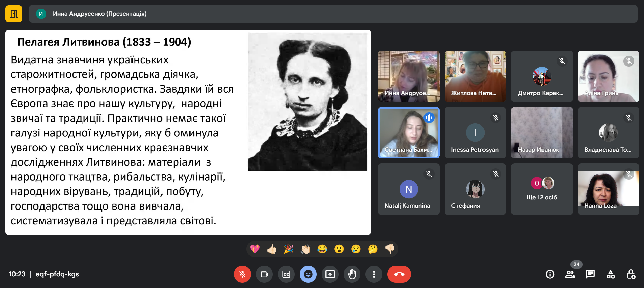Image resolution: width=644 pixels, height=288 pixels.
Task: React with the clapping hands emoji
Action: pos(305,249)
